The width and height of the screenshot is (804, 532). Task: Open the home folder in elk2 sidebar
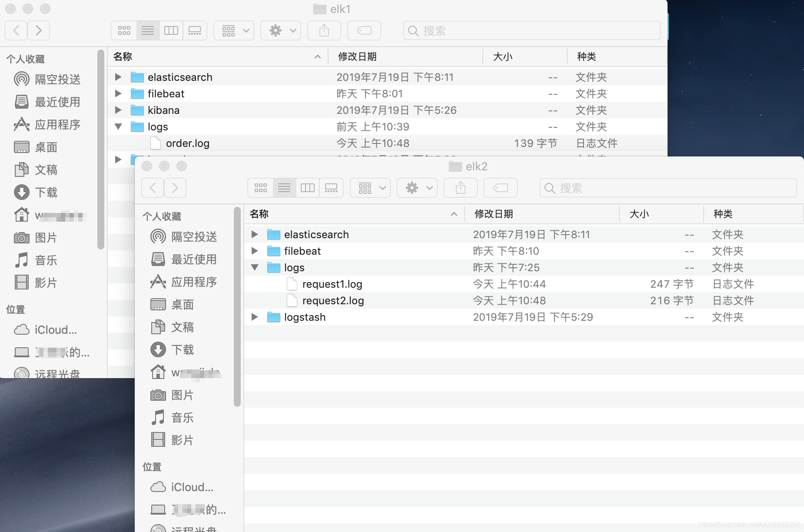click(x=186, y=372)
